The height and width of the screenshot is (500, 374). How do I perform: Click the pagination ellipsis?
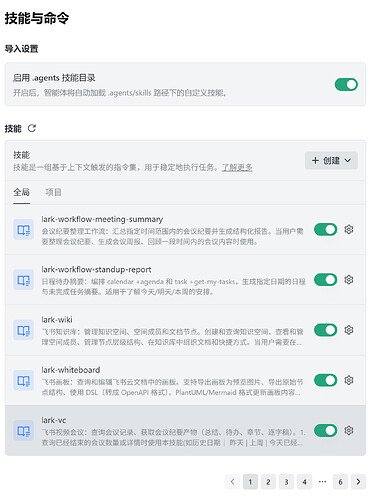tap(322, 482)
